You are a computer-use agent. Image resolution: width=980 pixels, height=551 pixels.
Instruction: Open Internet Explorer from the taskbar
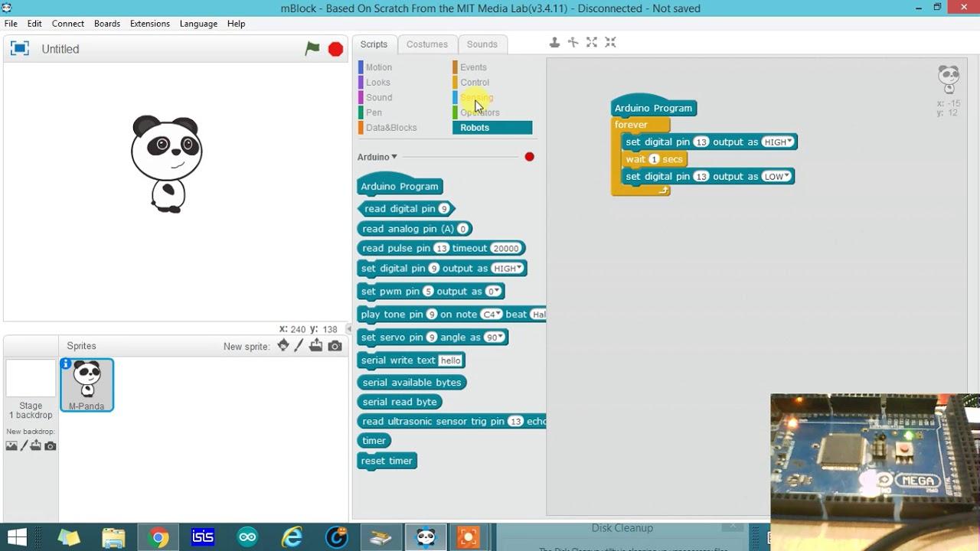pyautogui.click(x=292, y=537)
